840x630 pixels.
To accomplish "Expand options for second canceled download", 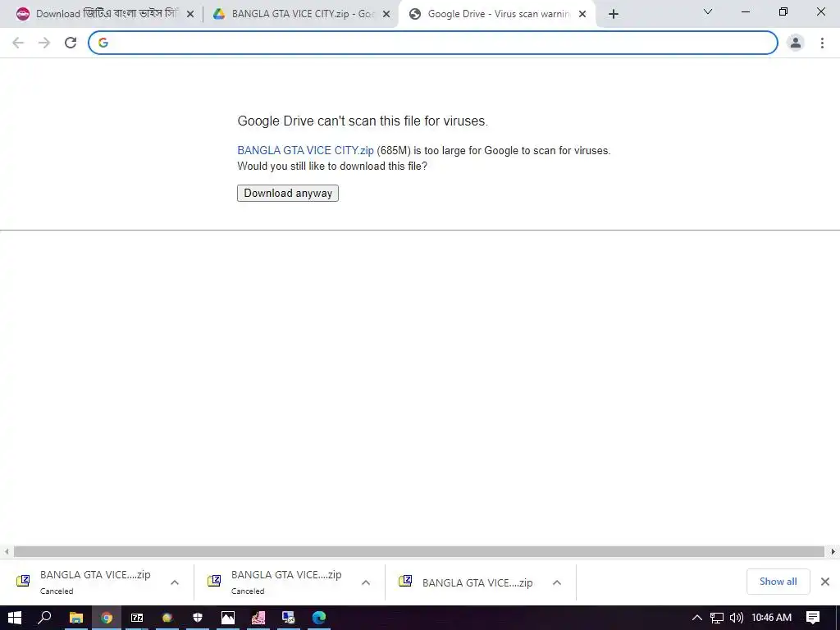I will point(366,582).
